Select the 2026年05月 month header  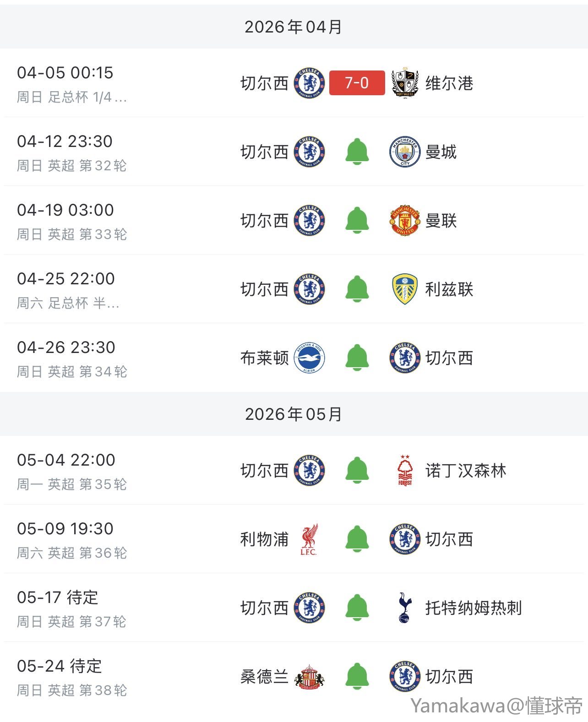(294, 414)
